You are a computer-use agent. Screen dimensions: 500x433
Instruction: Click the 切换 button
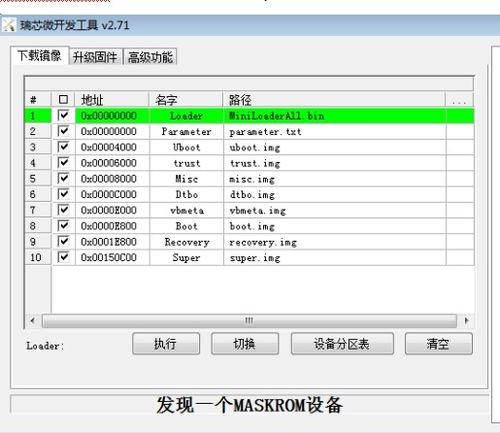click(245, 344)
